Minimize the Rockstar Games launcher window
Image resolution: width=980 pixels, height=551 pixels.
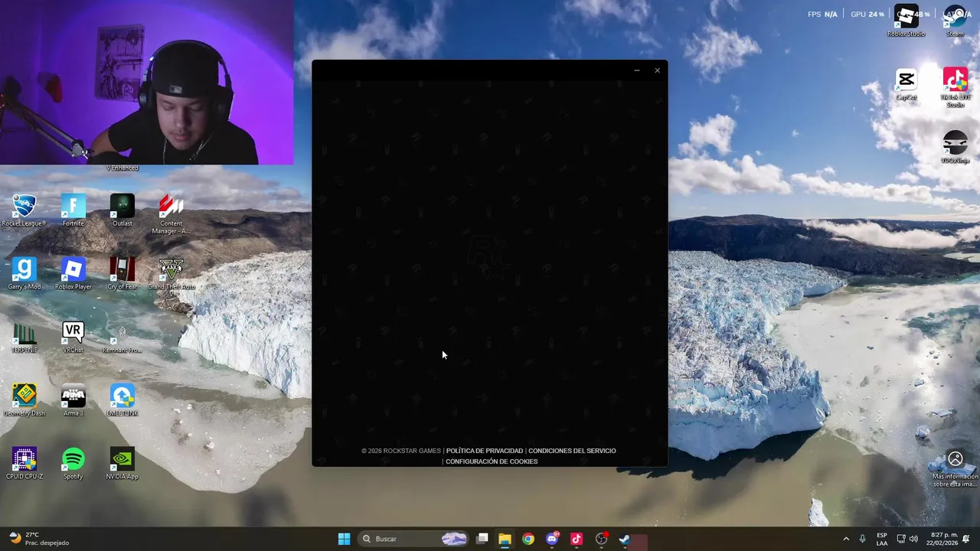[636, 70]
